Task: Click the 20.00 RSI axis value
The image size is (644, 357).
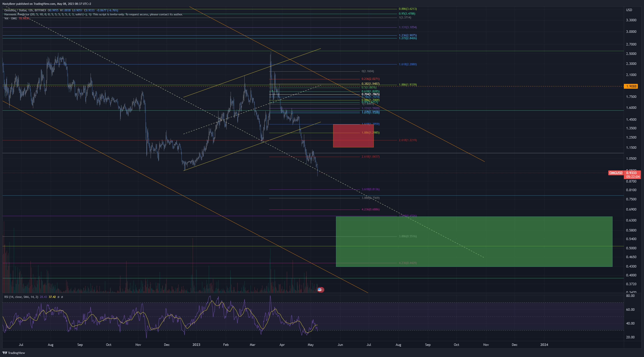Action: pos(630,337)
